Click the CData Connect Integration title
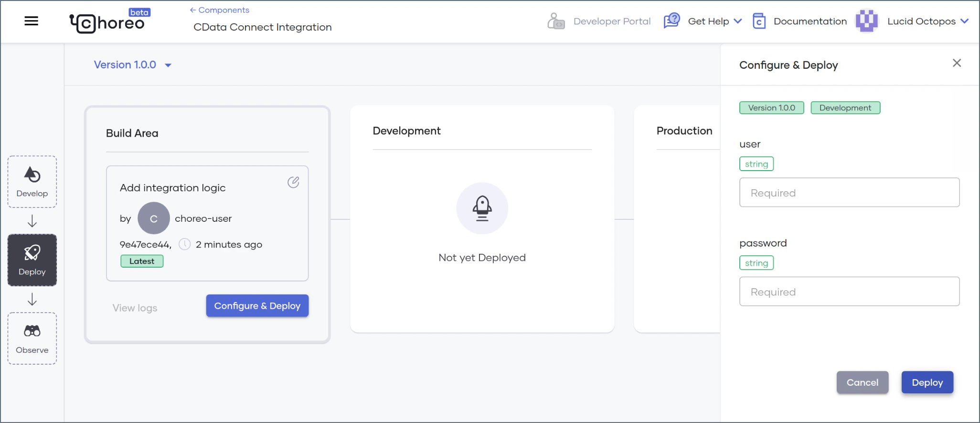 click(x=262, y=27)
